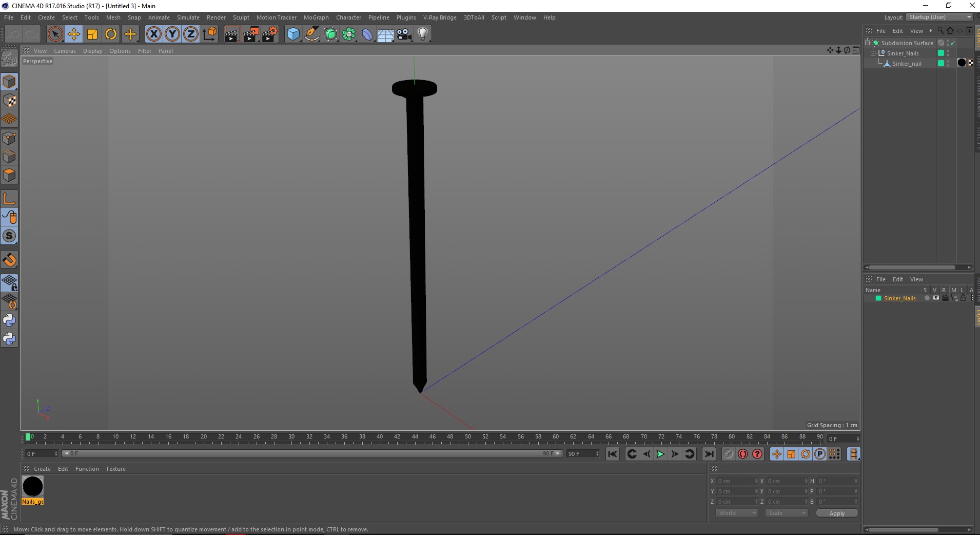The height and width of the screenshot is (535, 980).
Task: Activate the Rotate tool
Action: [x=111, y=34]
